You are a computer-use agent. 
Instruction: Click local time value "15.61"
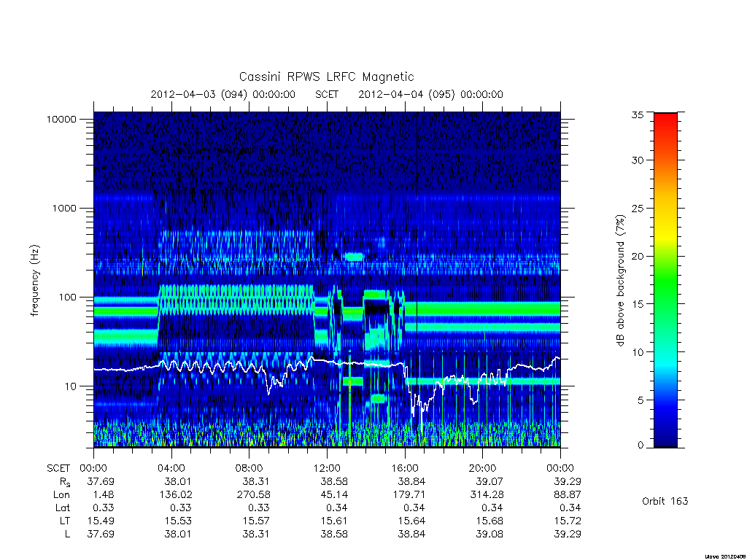click(x=334, y=521)
